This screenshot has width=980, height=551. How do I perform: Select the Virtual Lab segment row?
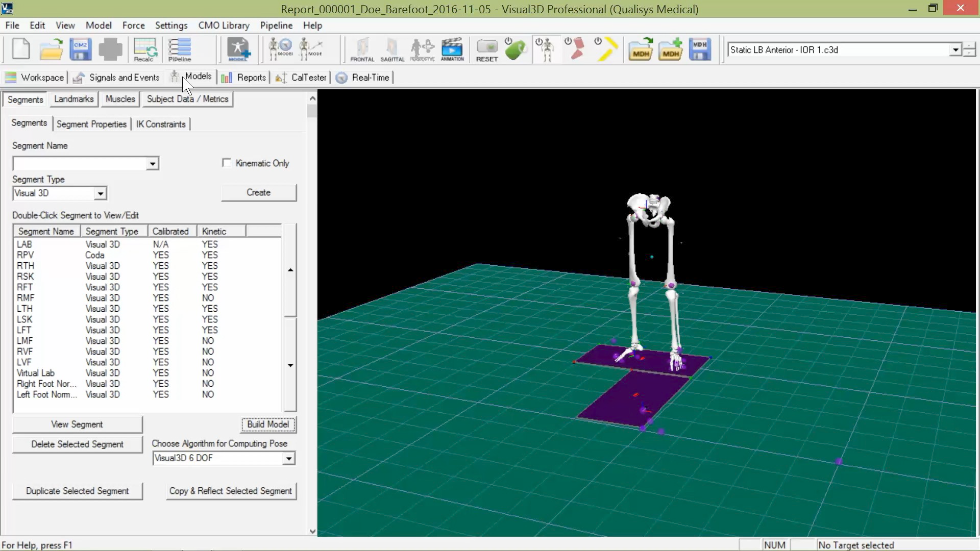pyautogui.click(x=147, y=373)
